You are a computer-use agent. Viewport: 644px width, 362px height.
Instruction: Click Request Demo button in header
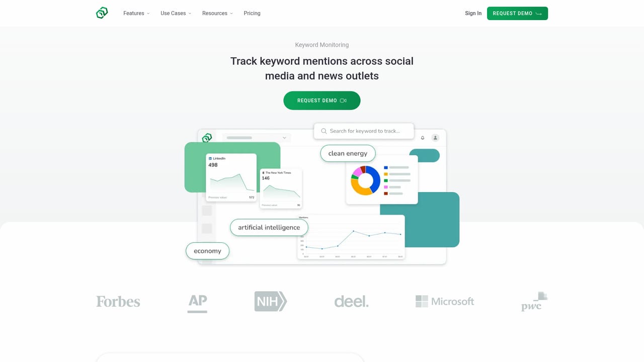(517, 13)
